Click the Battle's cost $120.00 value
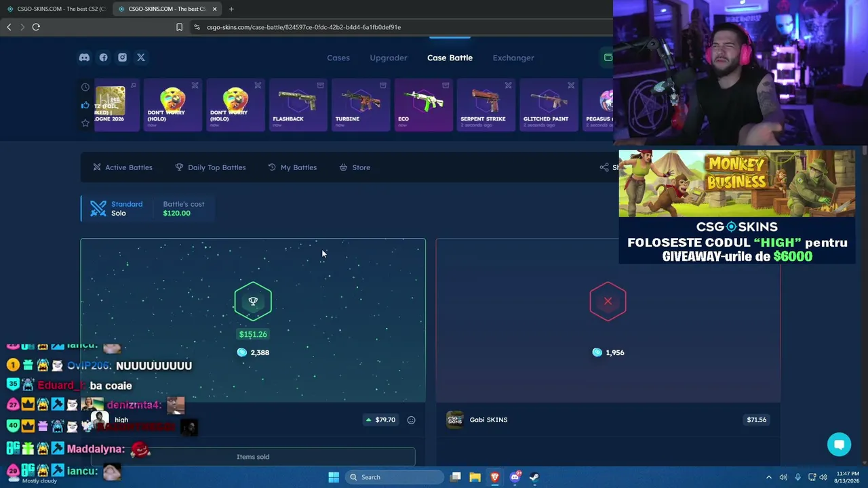This screenshot has width=868, height=488. pyautogui.click(x=177, y=213)
